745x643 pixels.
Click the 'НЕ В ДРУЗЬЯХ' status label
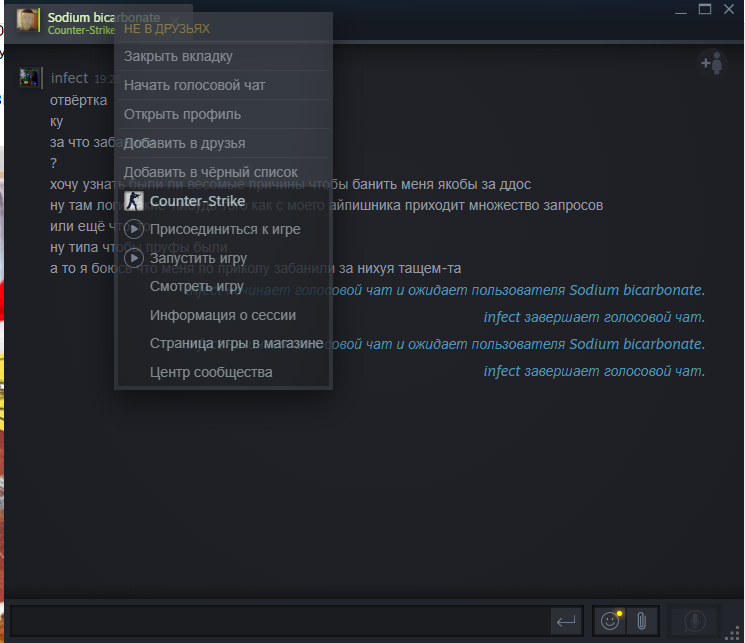(167, 29)
